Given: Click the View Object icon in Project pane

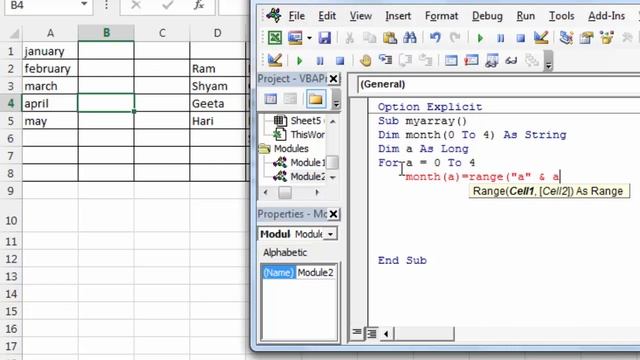Looking at the screenshot, I should [290, 99].
